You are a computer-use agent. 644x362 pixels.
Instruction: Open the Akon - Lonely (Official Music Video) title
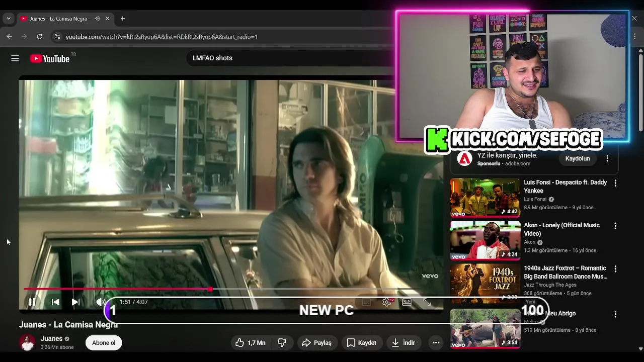click(x=561, y=229)
